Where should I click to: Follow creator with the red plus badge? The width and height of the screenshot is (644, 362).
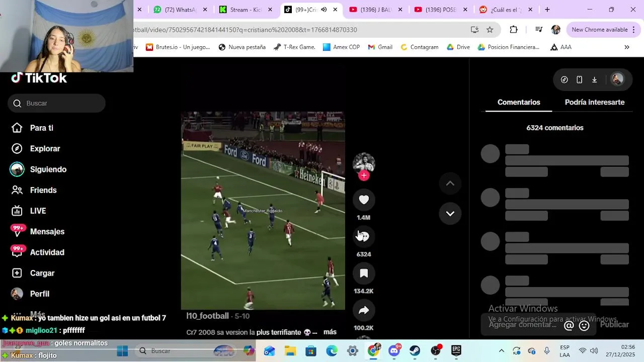coord(364,175)
